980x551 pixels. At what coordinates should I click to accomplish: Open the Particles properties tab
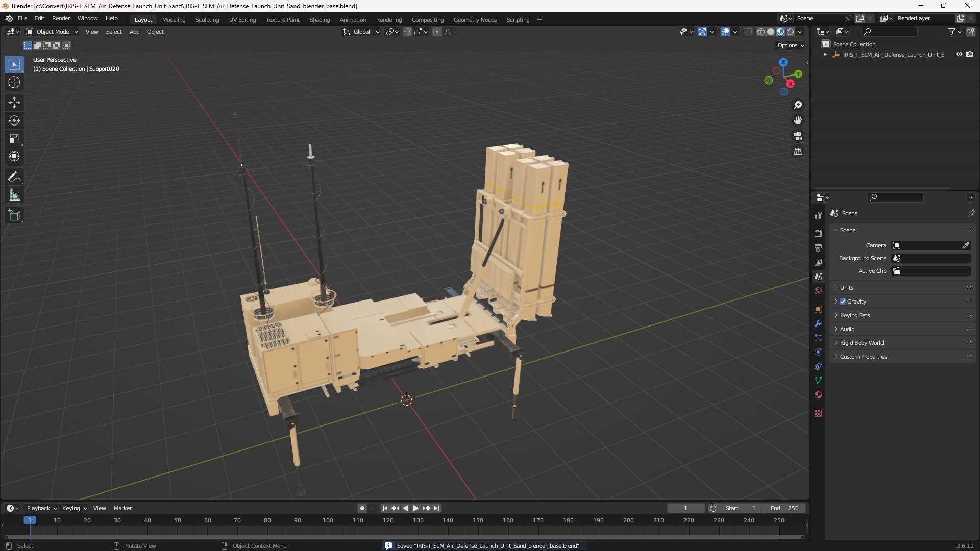pos(818,338)
